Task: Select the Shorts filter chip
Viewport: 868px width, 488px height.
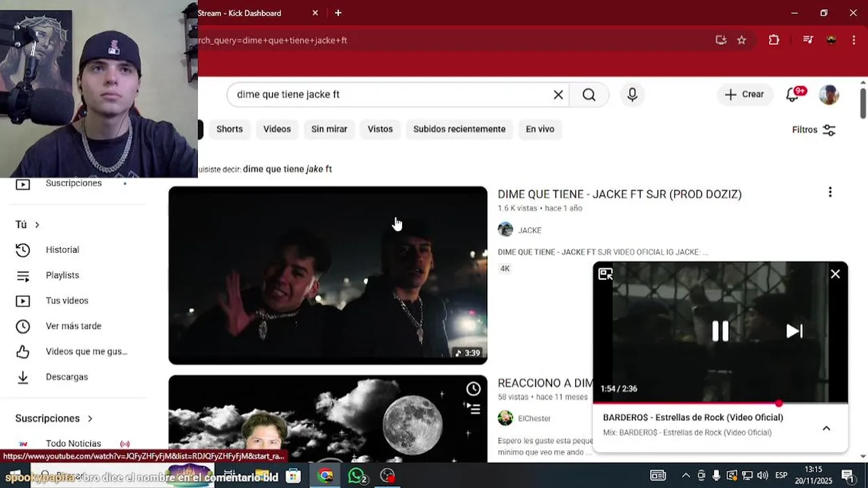Action: [x=229, y=129]
